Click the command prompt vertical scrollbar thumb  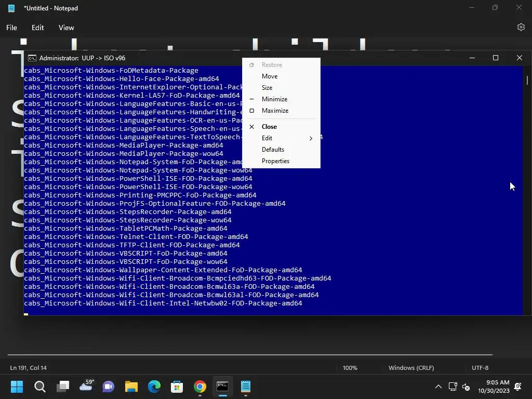click(527, 81)
